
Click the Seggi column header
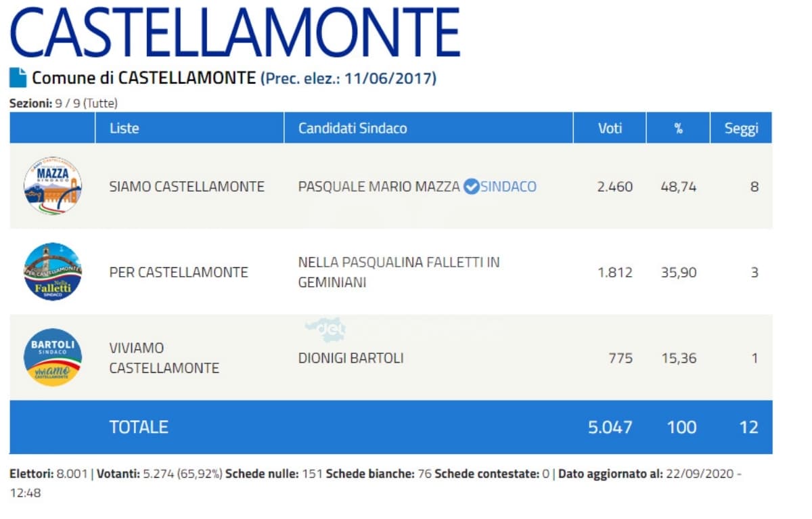[x=741, y=128]
